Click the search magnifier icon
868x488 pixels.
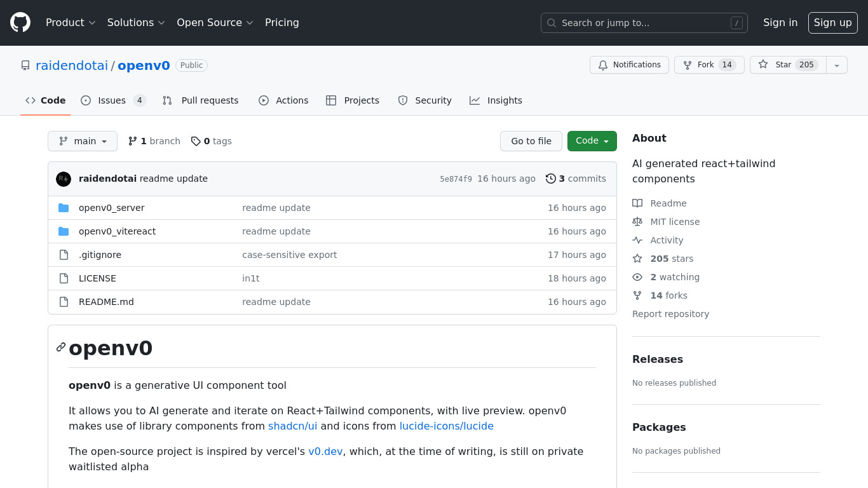click(552, 23)
